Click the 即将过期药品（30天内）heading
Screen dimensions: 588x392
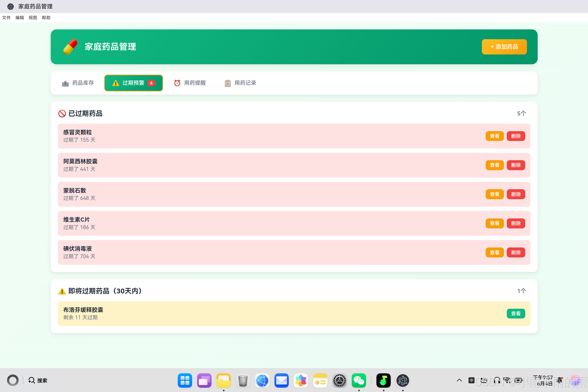coord(106,291)
